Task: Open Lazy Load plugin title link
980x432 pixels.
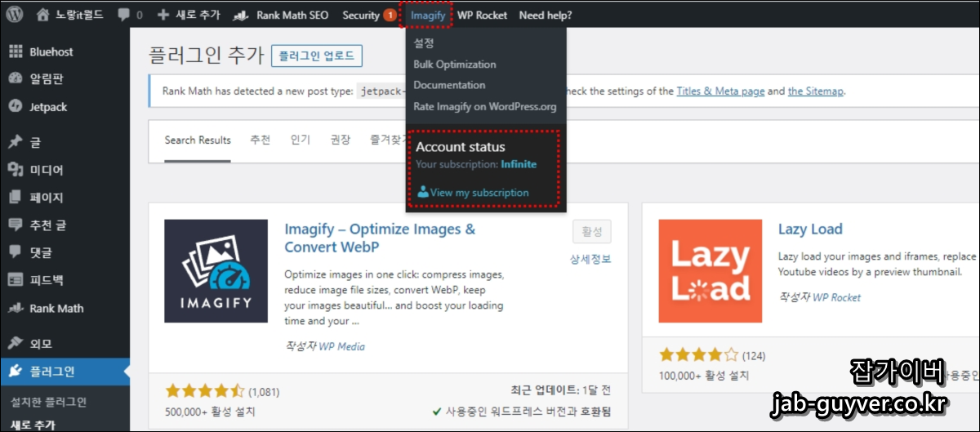Action: click(810, 229)
